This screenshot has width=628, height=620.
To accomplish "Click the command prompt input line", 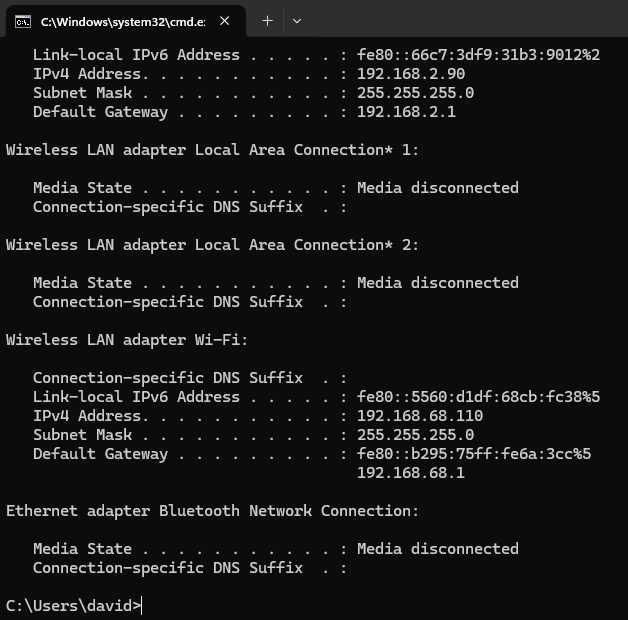I will [300, 605].
